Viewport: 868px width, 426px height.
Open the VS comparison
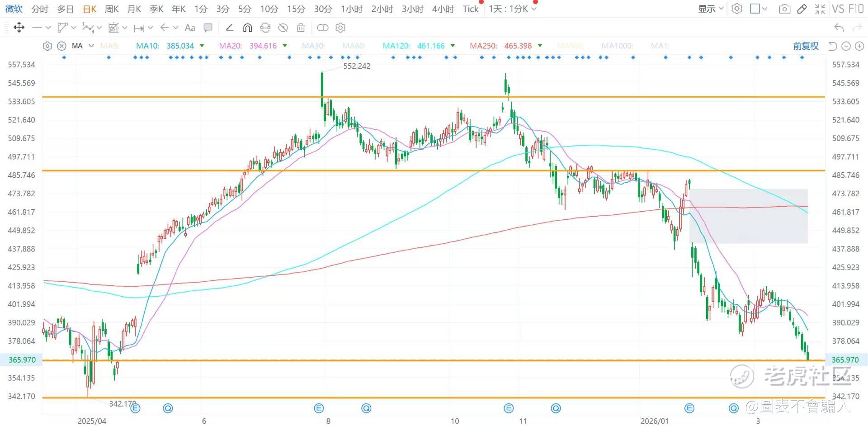pos(838,9)
